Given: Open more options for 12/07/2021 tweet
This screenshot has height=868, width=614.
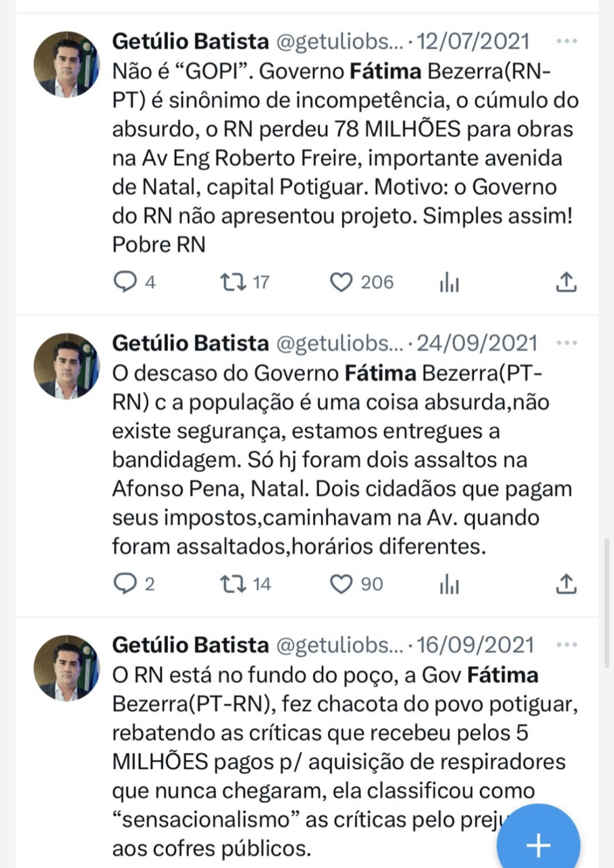Looking at the screenshot, I should pyautogui.click(x=567, y=41).
